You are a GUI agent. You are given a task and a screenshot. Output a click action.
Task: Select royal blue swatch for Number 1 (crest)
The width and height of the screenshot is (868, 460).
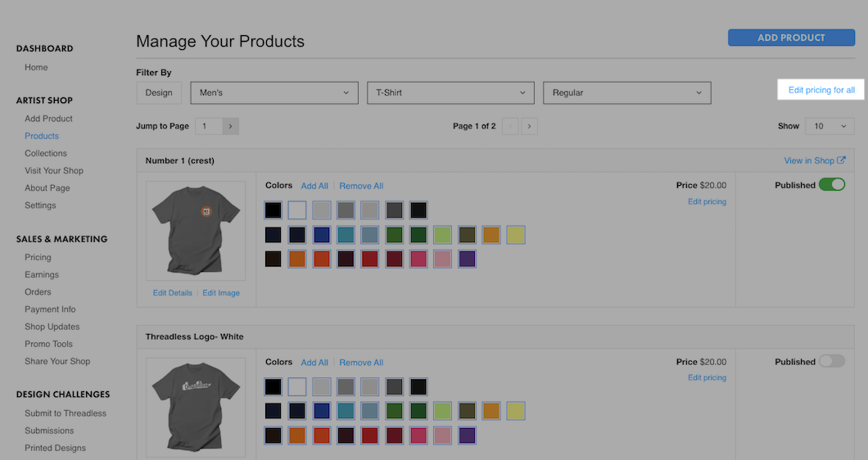[x=322, y=235]
